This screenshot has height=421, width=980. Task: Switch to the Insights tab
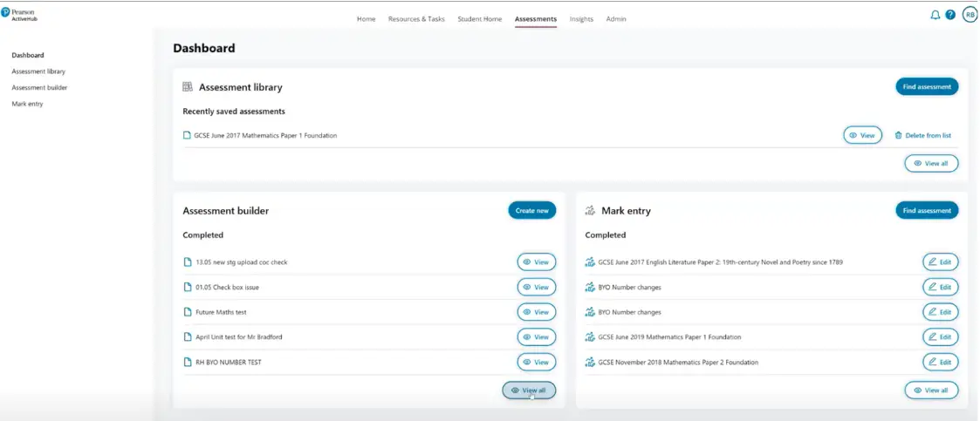(x=581, y=19)
